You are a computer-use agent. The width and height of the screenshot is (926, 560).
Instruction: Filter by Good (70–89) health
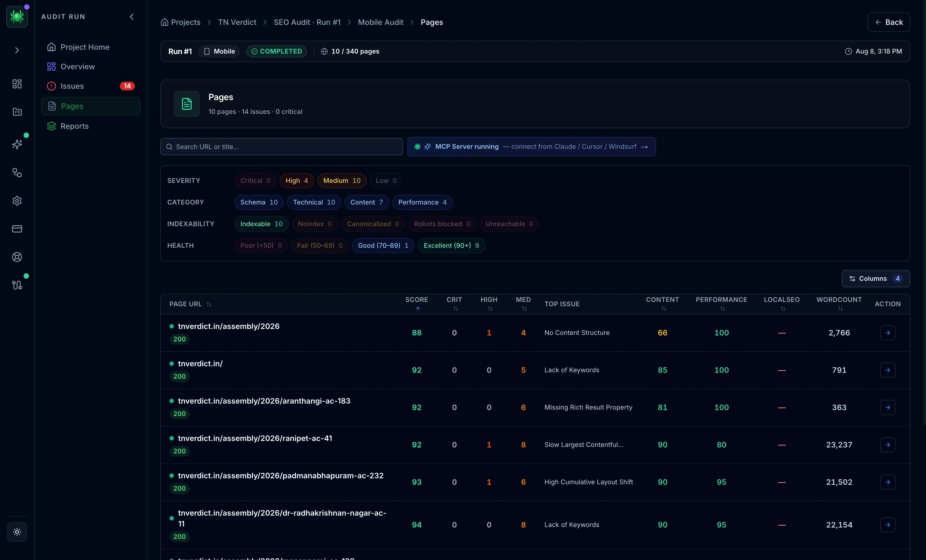(x=383, y=245)
